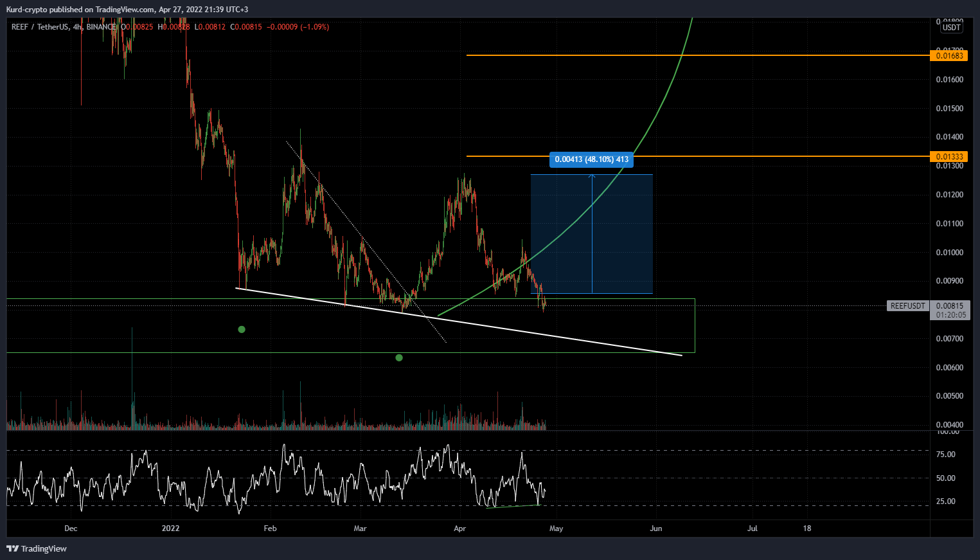Click the 0.01500 price axis label
Screen dimensions: 980x560
click(x=949, y=108)
